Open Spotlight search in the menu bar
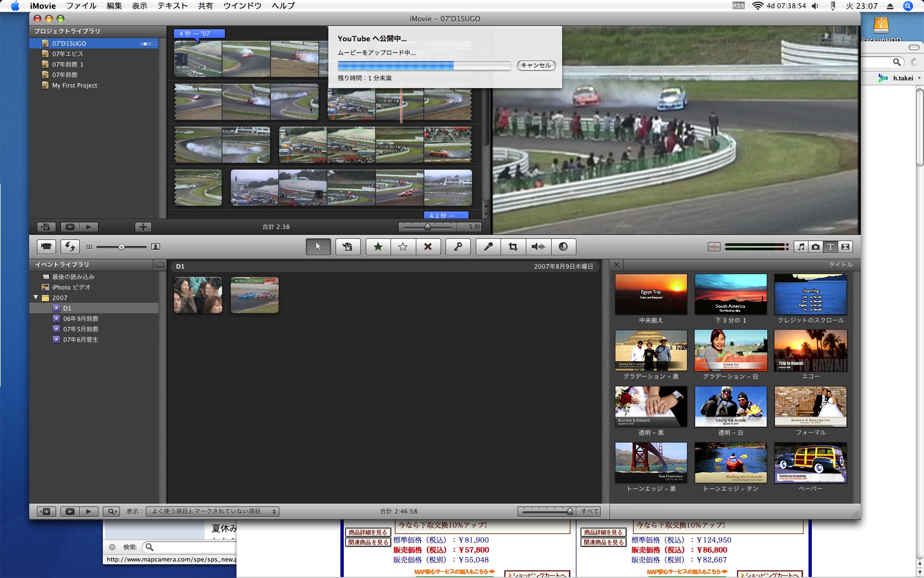924x578 pixels. tap(908, 6)
